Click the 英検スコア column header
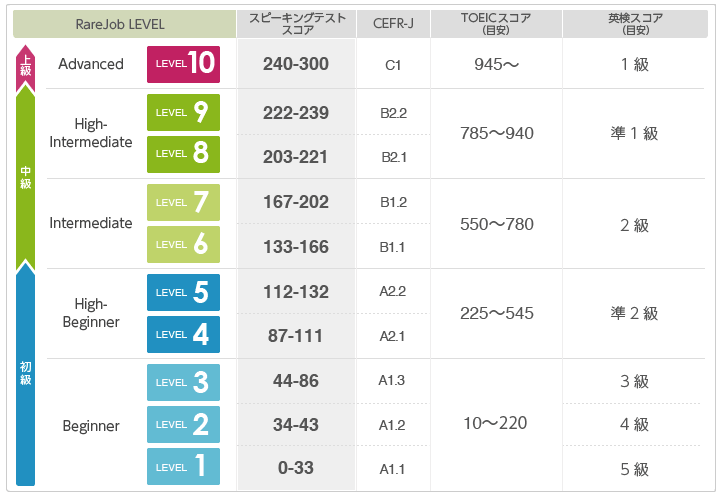The height and width of the screenshot is (497, 721). coord(635,24)
